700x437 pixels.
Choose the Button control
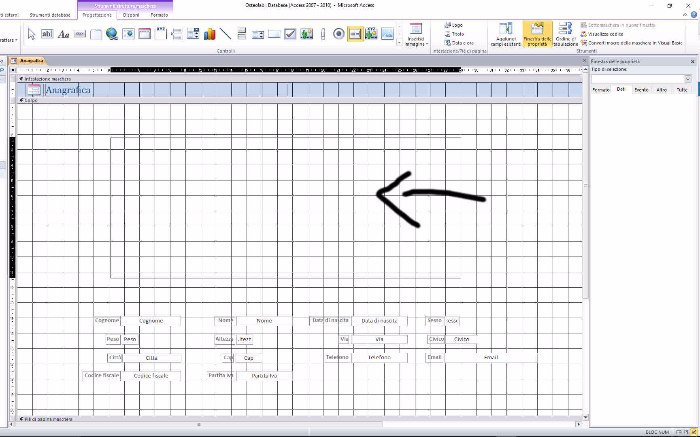(79, 34)
